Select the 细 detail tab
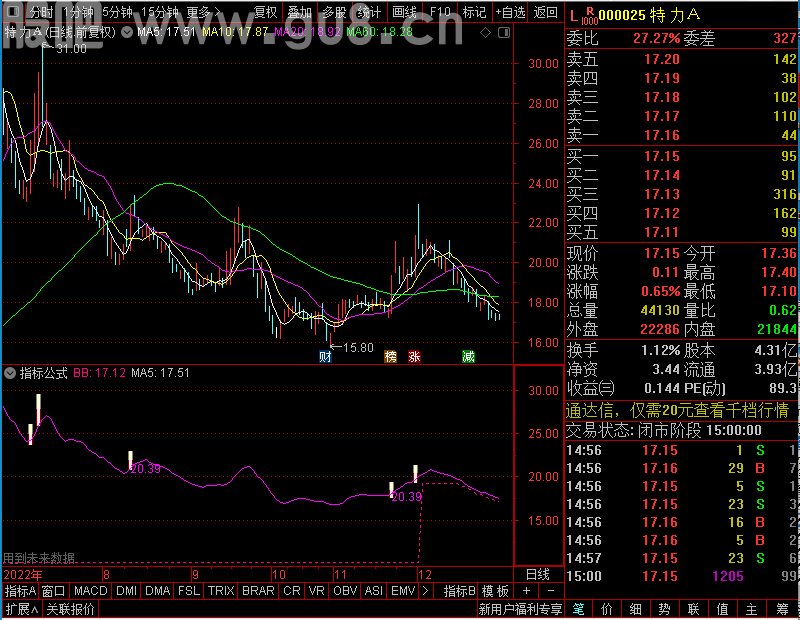Image resolution: width=800 pixels, height=620 pixels. [x=635, y=609]
